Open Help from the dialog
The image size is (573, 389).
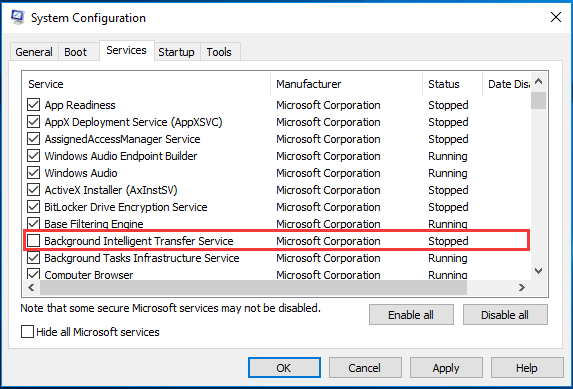click(527, 367)
